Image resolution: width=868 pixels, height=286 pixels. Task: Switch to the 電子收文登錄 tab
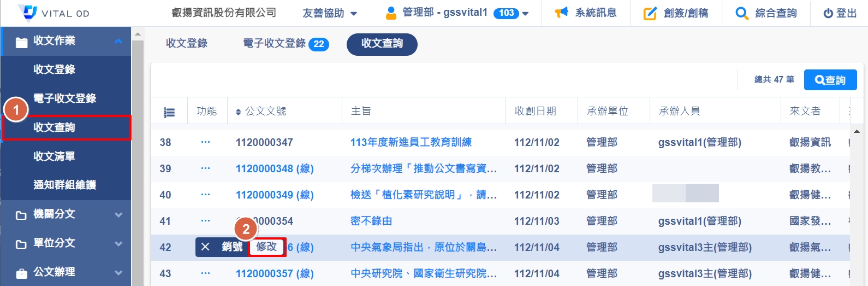[286, 44]
